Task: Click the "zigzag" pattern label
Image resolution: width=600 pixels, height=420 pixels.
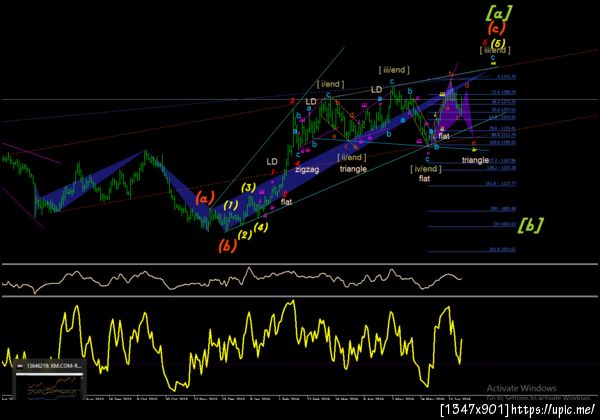Action: point(307,169)
